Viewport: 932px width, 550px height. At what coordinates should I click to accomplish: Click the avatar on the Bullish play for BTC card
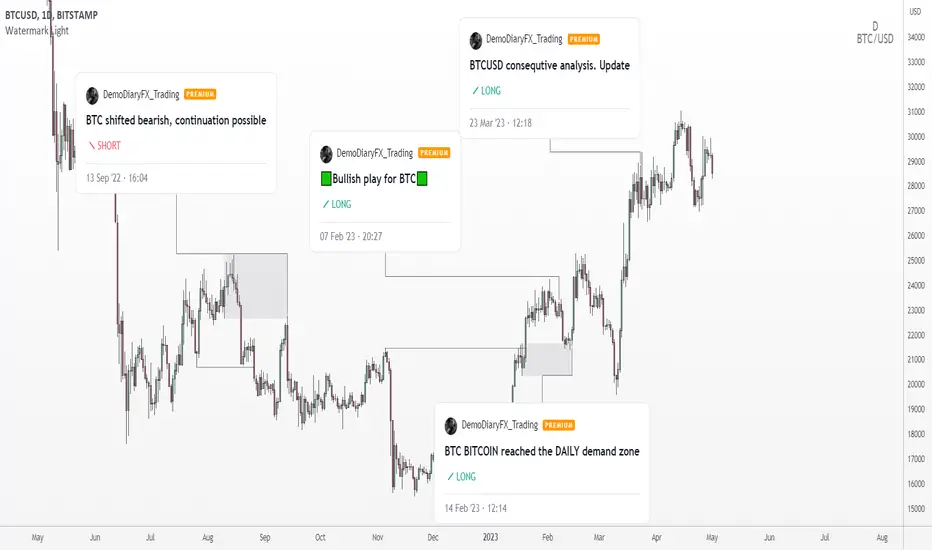[326, 154]
